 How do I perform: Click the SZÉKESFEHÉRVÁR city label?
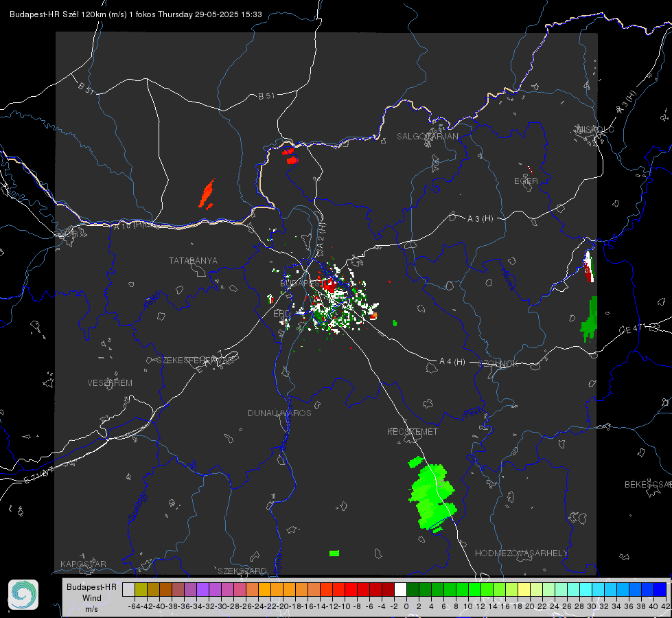[x=195, y=360]
